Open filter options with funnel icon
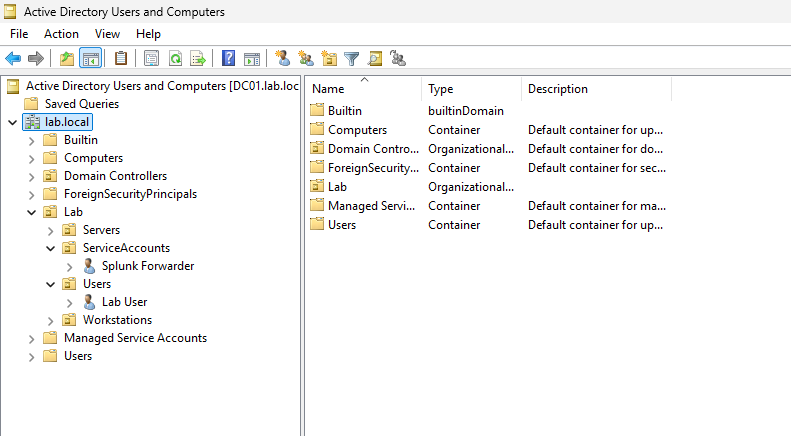This screenshot has height=436, width=791. point(352,59)
